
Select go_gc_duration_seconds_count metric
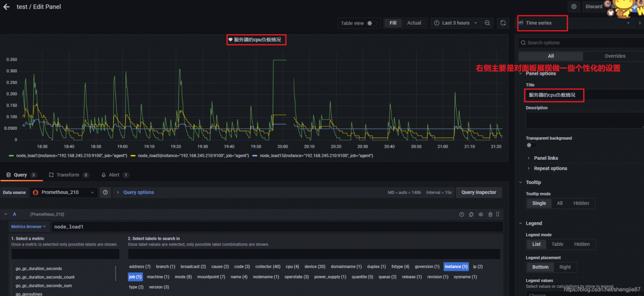point(45,277)
